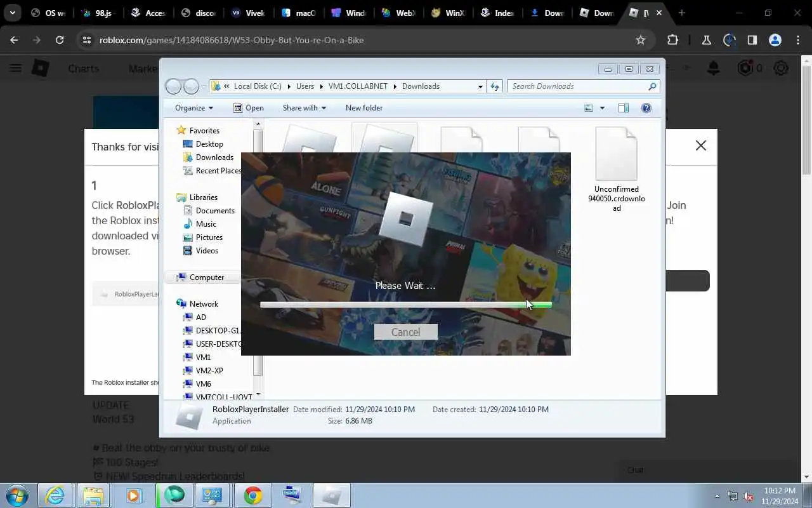This screenshot has height=508, width=812.
Task: Select Libraries in navigation pane
Action: (x=203, y=197)
